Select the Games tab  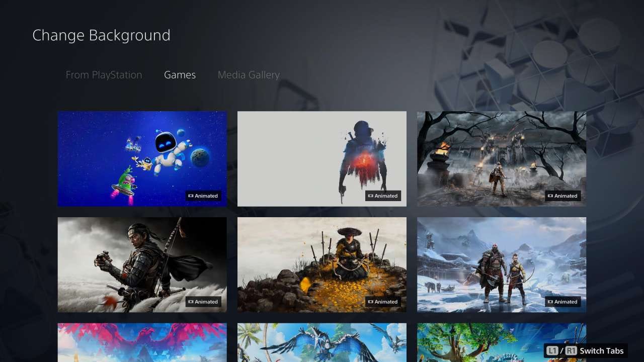coord(180,74)
